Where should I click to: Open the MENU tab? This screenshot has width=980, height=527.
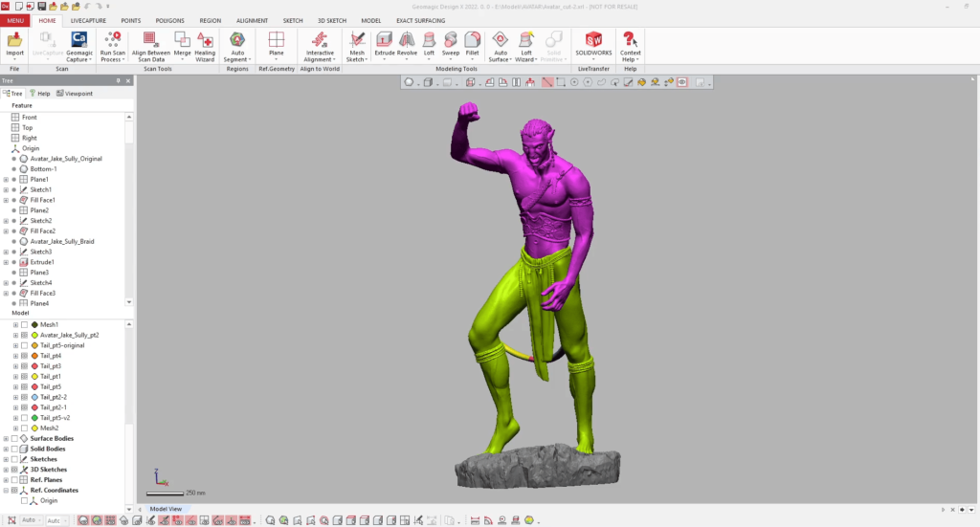tap(15, 21)
